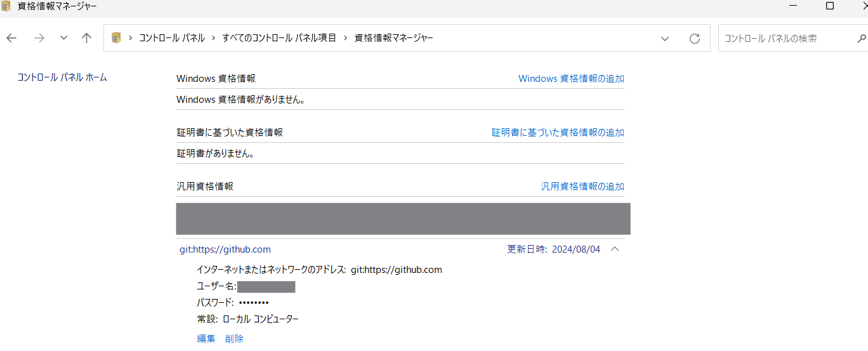
Task: Expand the chevron before コントロール パネル breadcrumb
Action: 131,38
